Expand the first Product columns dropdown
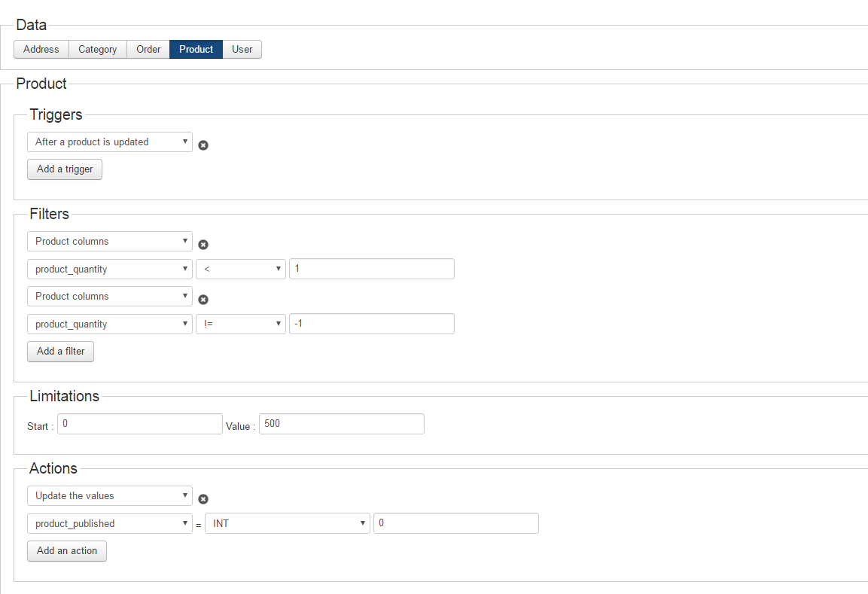868x594 pixels. (x=110, y=242)
